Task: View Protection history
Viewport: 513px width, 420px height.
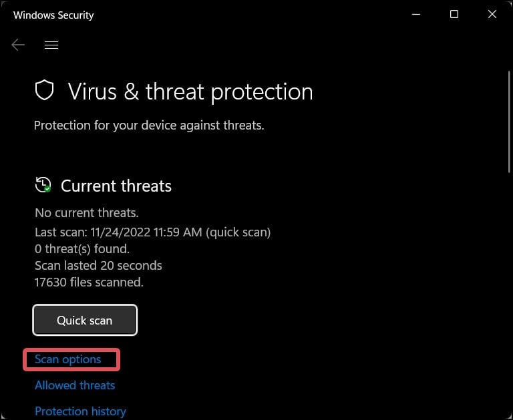Action: click(x=80, y=411)
